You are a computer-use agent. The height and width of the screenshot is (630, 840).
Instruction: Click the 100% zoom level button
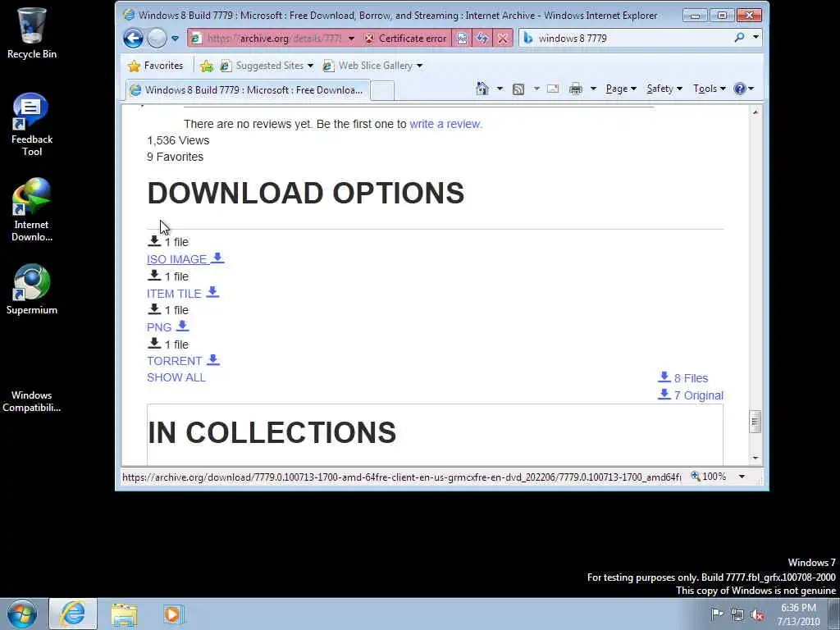coord(708,477)
